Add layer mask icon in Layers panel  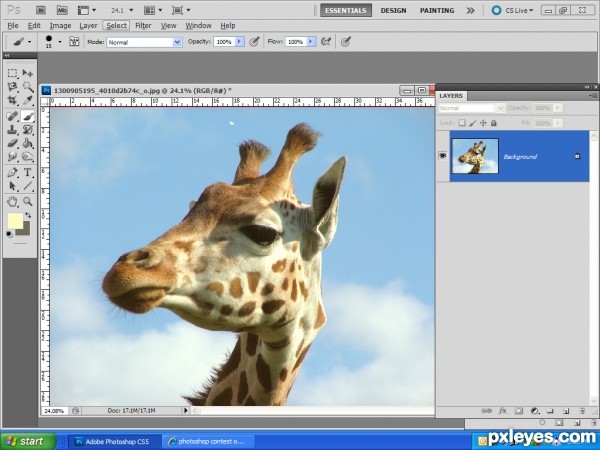pos(518,411)
